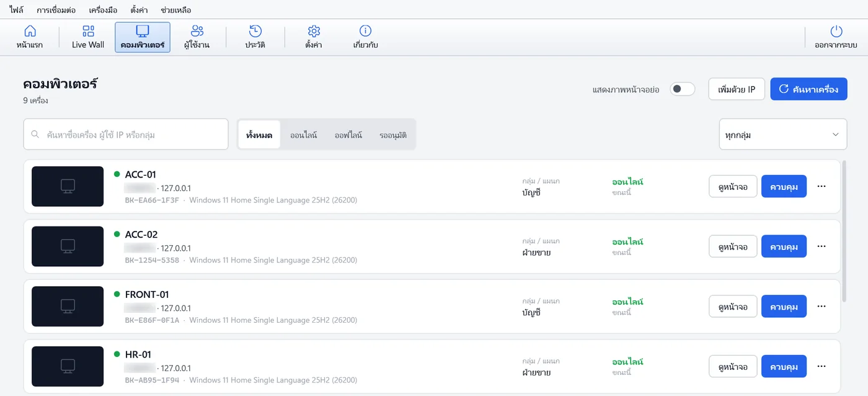Go to the หน้าแรก home toolbar icon
This screenshot has width=868, height=396.
30,37
